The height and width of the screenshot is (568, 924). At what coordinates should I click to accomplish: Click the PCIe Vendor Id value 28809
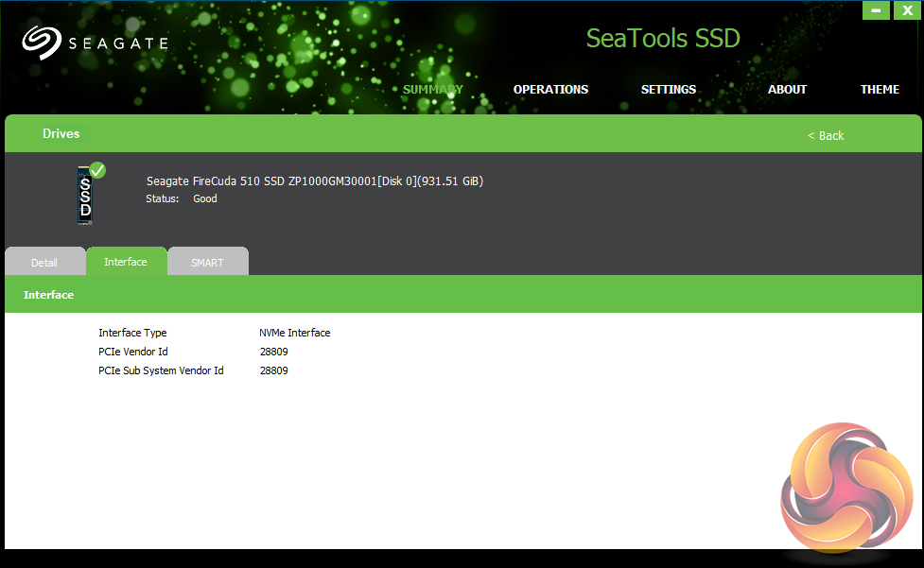[x=274, y=352]
